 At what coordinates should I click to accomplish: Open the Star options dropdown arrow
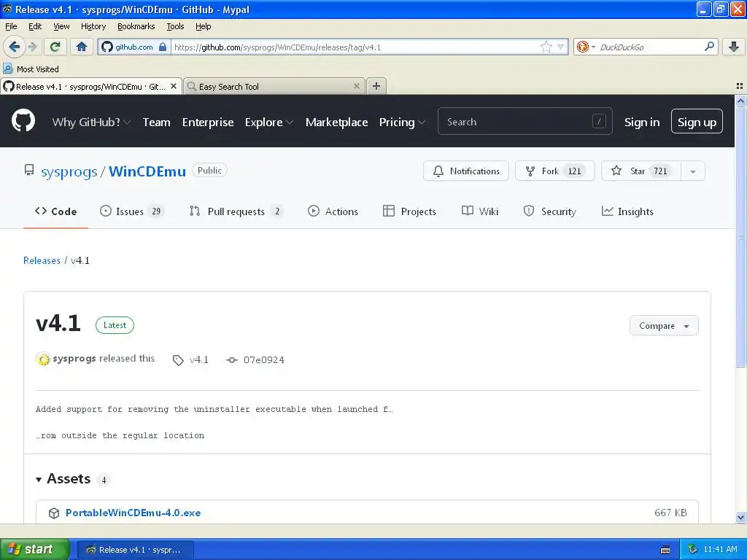[693, 171]
